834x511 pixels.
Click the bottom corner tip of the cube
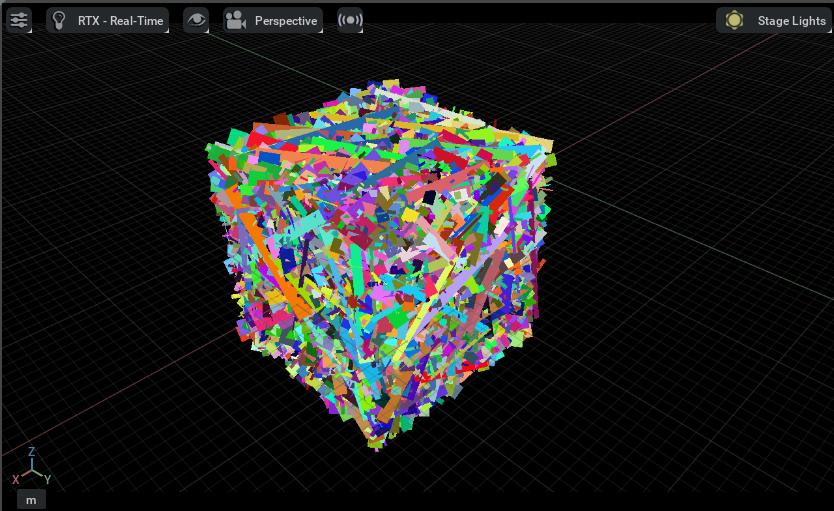(377, 444)
